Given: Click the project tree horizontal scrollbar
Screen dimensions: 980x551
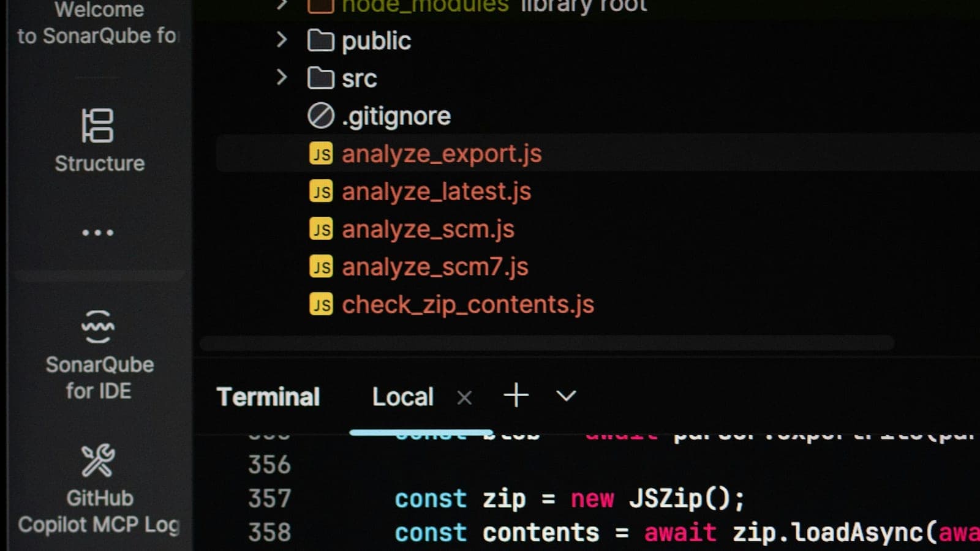Looking at the screenshot, I should pos(547,343).
